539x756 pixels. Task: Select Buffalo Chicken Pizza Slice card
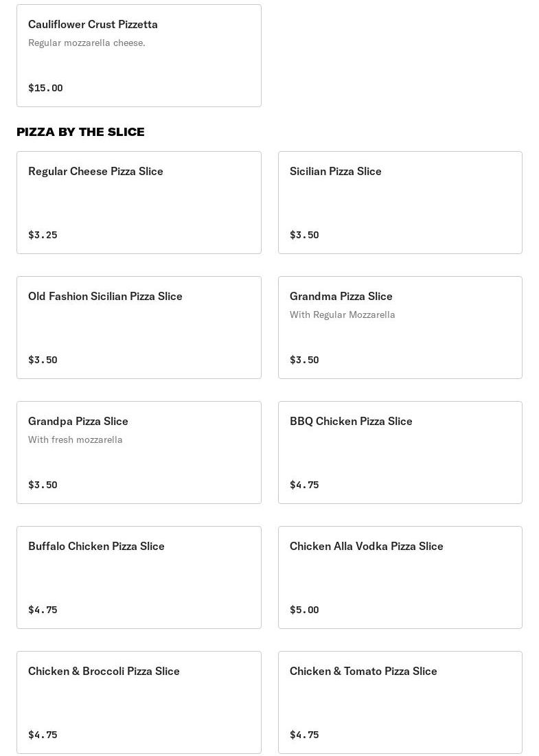(x=139, y=577)
